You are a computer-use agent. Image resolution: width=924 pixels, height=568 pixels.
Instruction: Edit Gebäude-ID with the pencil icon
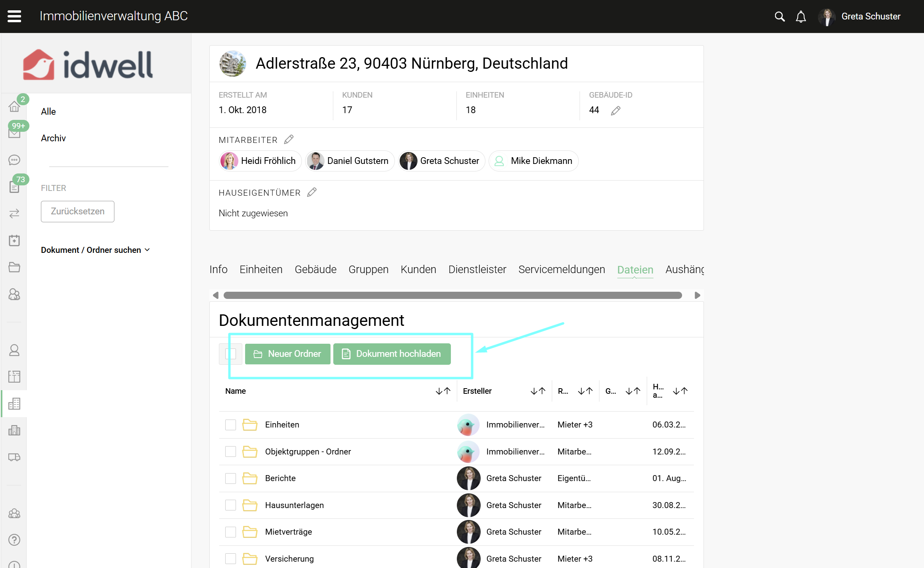pos(616,110)
